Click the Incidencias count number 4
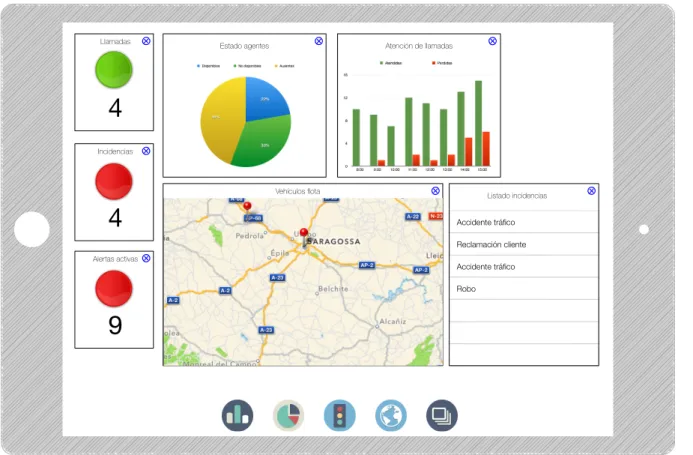The width and height of the screenshot is (693, 455). (115, 218)
